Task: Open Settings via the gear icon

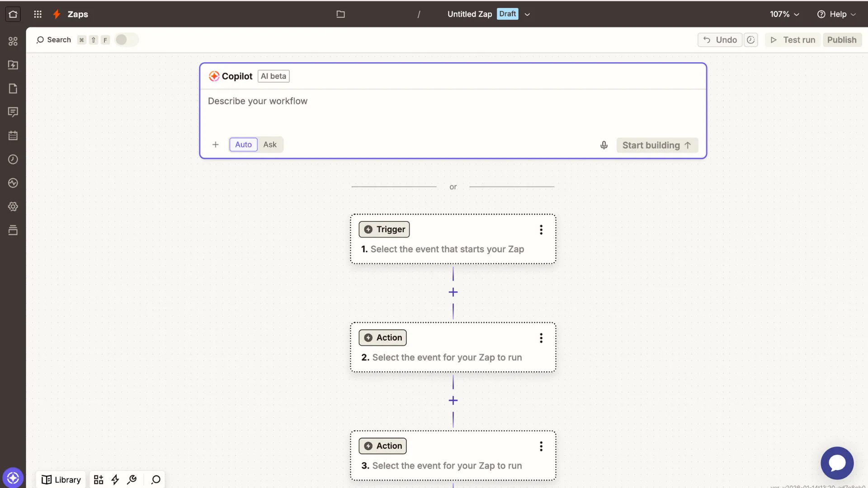Action: 13,206
